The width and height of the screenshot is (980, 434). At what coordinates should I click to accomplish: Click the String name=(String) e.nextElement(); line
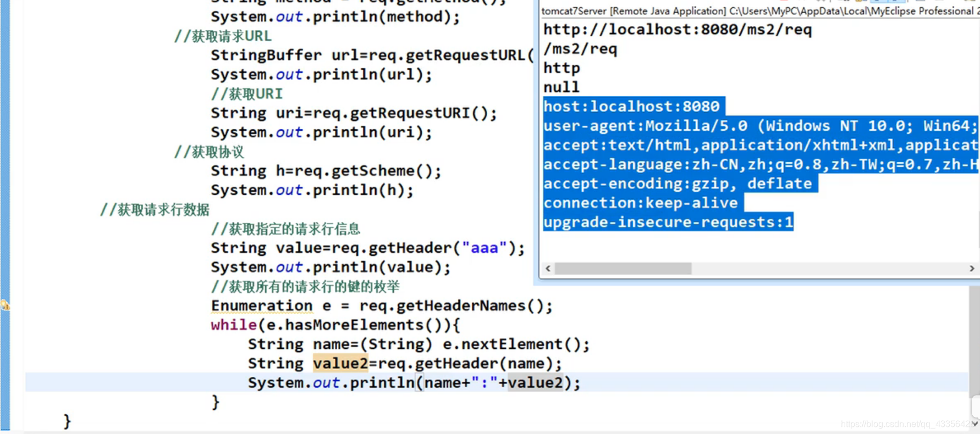click(x=419, y=344)
